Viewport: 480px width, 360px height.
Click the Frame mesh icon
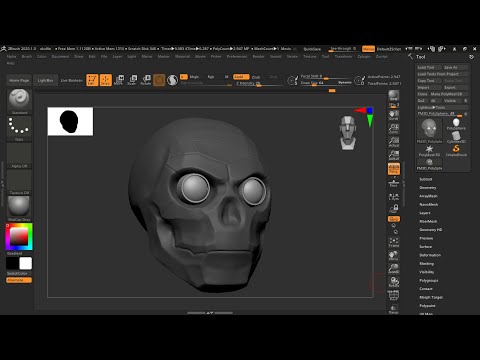[x=394, y=242]
